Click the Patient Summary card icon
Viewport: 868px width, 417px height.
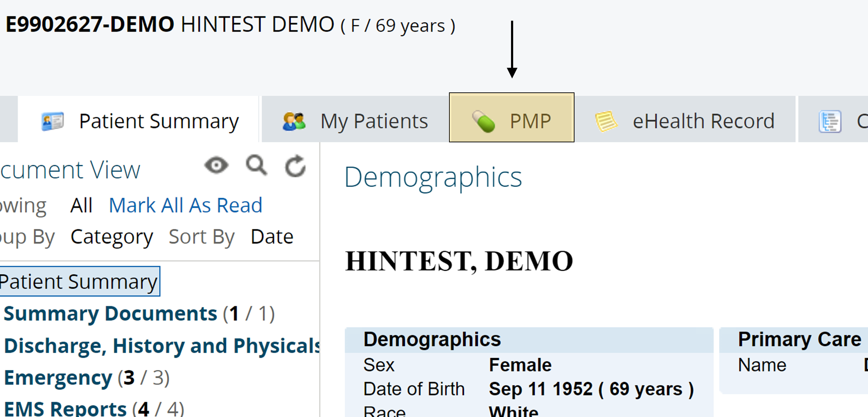point(52,121)
